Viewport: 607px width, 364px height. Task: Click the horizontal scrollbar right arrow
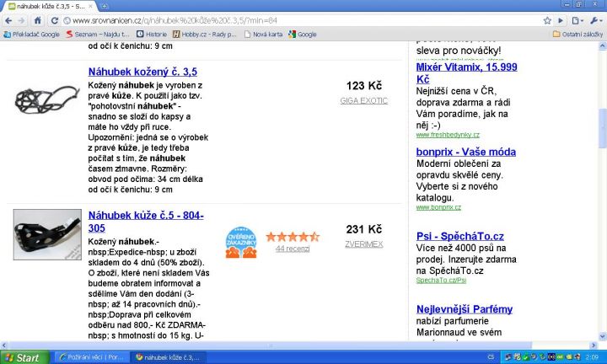[x=594, y=345]
